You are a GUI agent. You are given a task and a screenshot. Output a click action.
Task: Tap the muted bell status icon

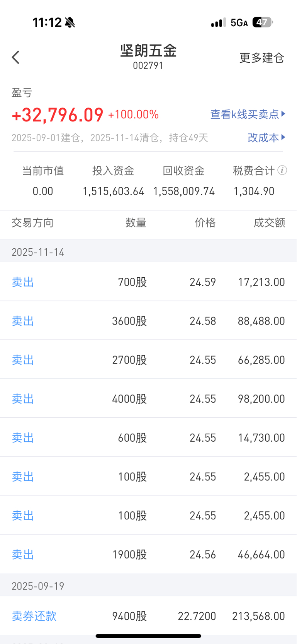70,22
